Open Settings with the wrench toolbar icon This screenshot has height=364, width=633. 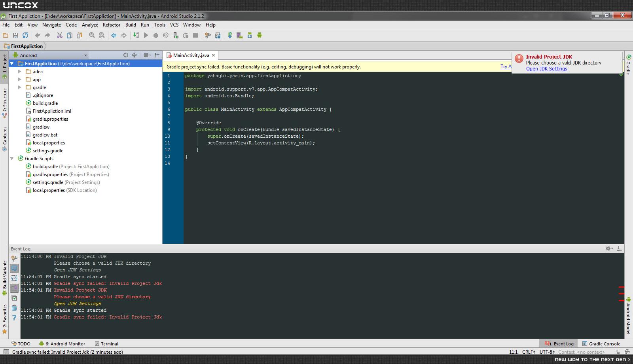[x=208, y=35]
